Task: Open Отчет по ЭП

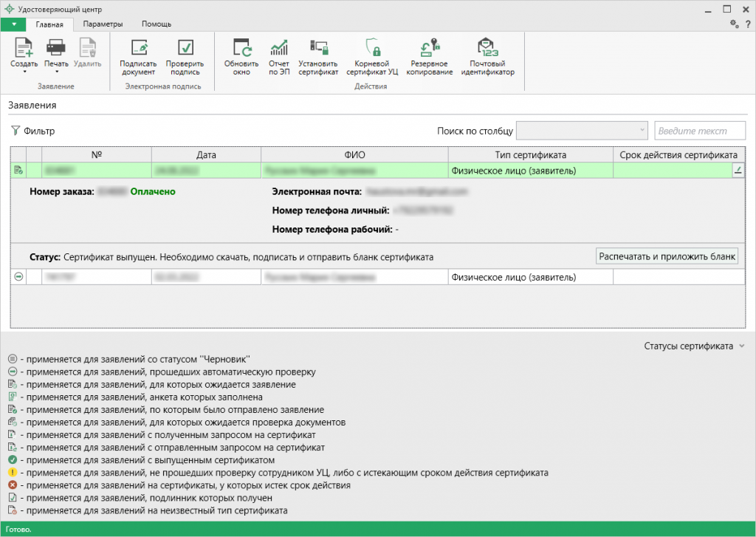Action: (x=278, y=57)
